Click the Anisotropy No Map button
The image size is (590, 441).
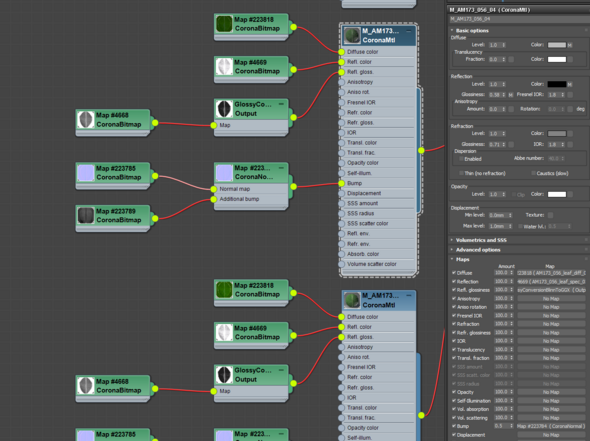[x=551, y=299]
